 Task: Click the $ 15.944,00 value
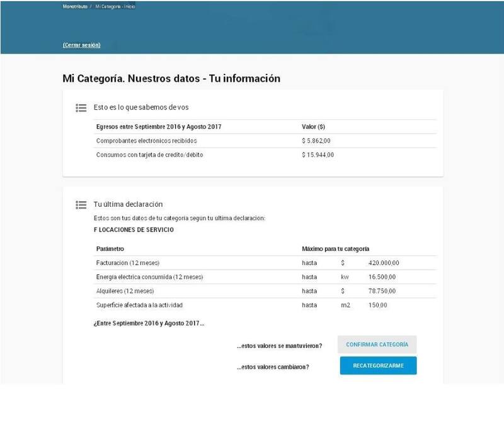pos(318,155)
